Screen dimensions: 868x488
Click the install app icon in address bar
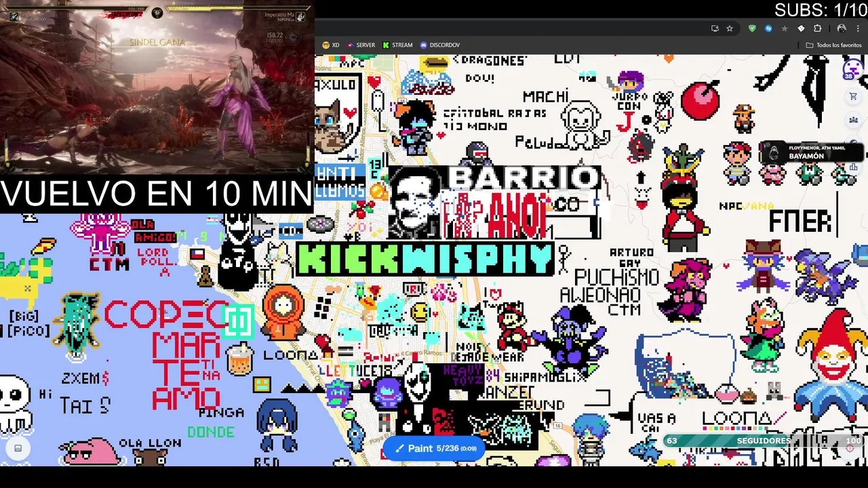[715, 28]
